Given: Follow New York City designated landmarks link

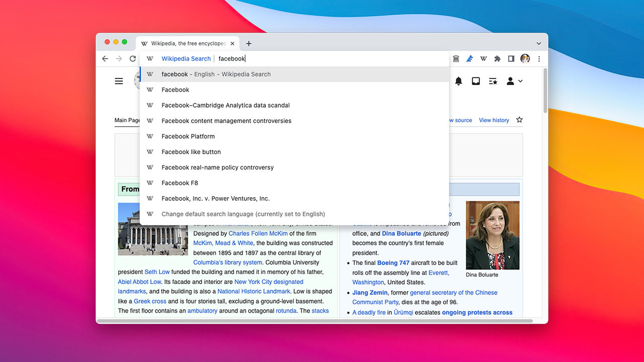Looking at the screenshot, I should (269, 282).
